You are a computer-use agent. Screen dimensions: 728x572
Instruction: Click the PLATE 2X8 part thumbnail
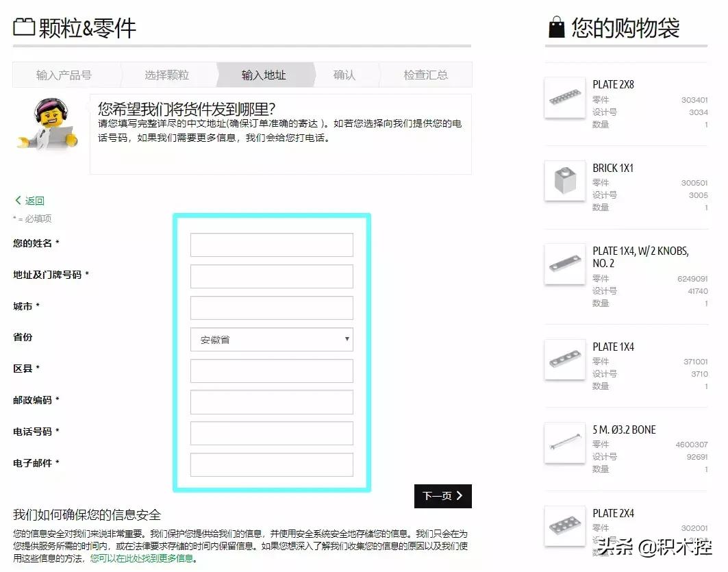click(x=564, y=97)
